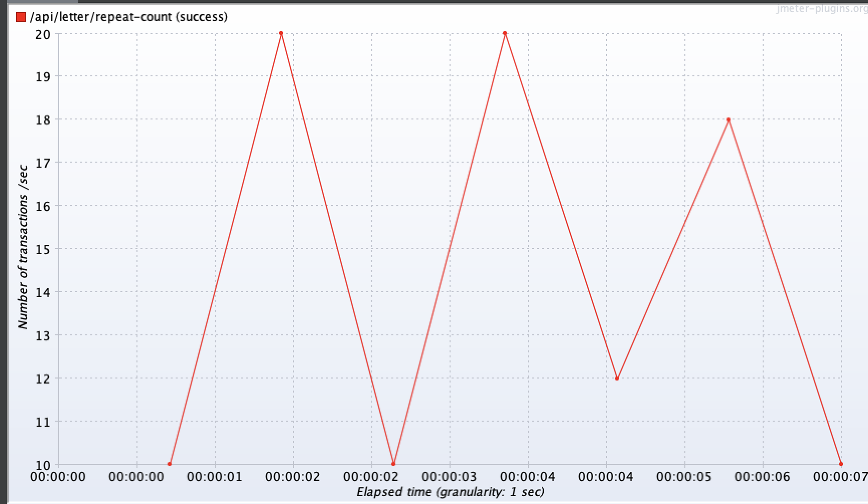This screenshot has width=868, height=504.
Task: Click the y-axis label 14
Action: (x=43, y=292)
